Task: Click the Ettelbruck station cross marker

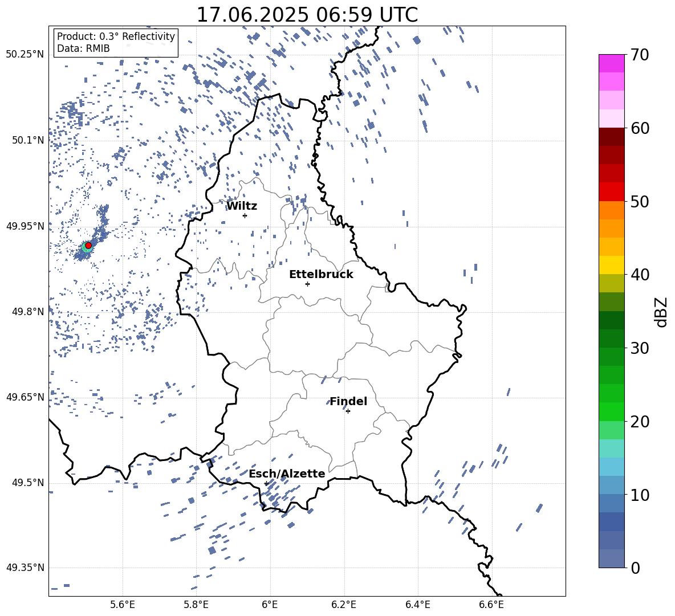Action: tap(307, 284)
